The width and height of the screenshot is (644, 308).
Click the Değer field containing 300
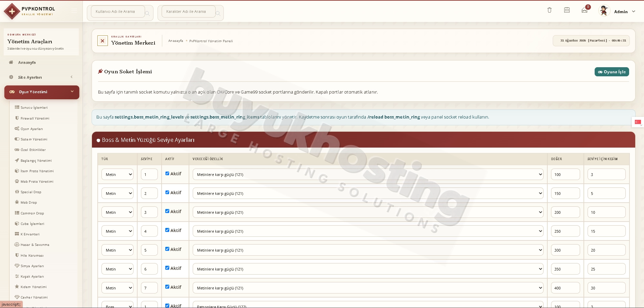click(566, 250)
